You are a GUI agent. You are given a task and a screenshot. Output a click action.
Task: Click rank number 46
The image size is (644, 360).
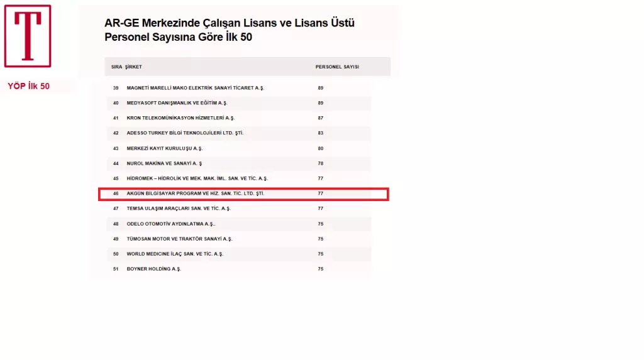tap(116, 194)
